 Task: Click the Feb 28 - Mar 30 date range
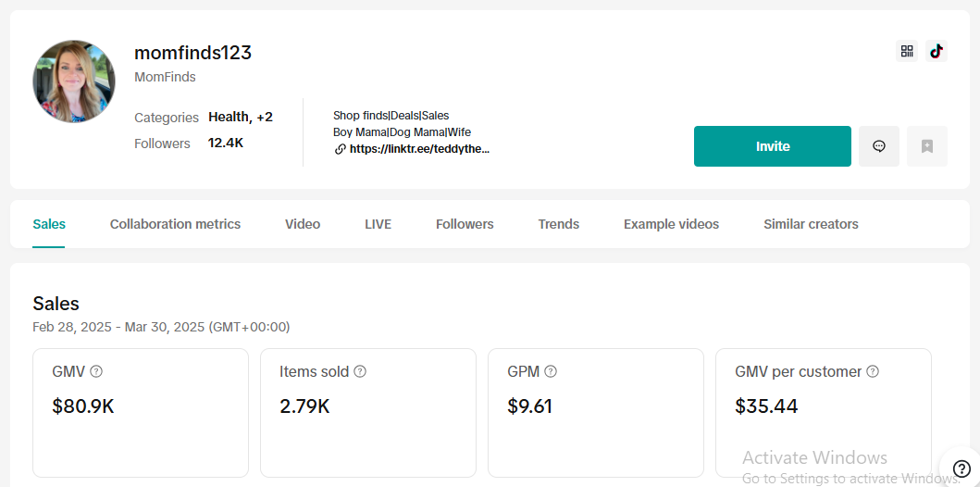pyautogui.click(x=161, y=327)
